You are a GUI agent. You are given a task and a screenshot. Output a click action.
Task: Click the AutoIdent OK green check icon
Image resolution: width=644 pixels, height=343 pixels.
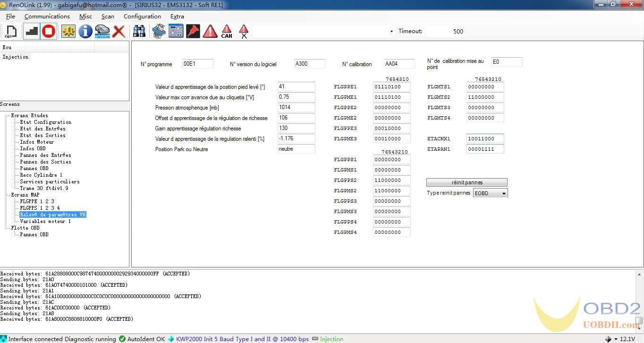coord(122,339)
